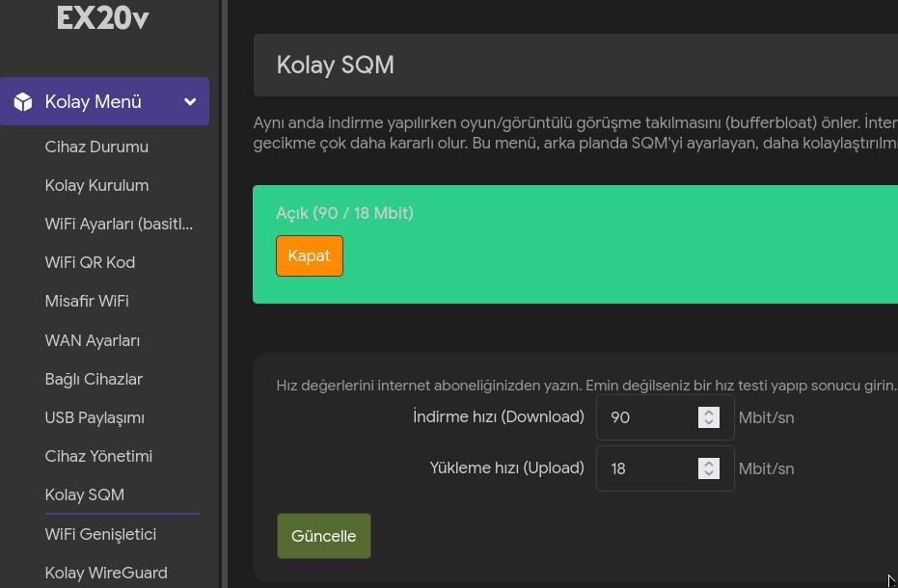Open Cihaz Durumu menu item

[96, 147]
